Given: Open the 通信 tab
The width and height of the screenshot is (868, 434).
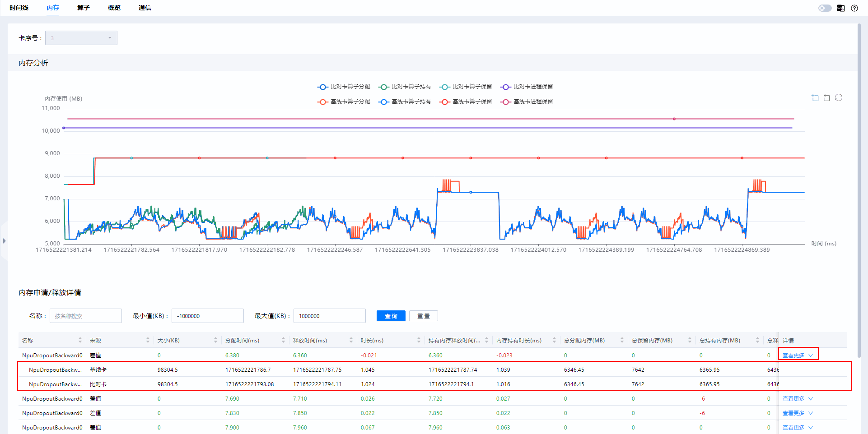Looking at the screenshot, I should (145, 8).
